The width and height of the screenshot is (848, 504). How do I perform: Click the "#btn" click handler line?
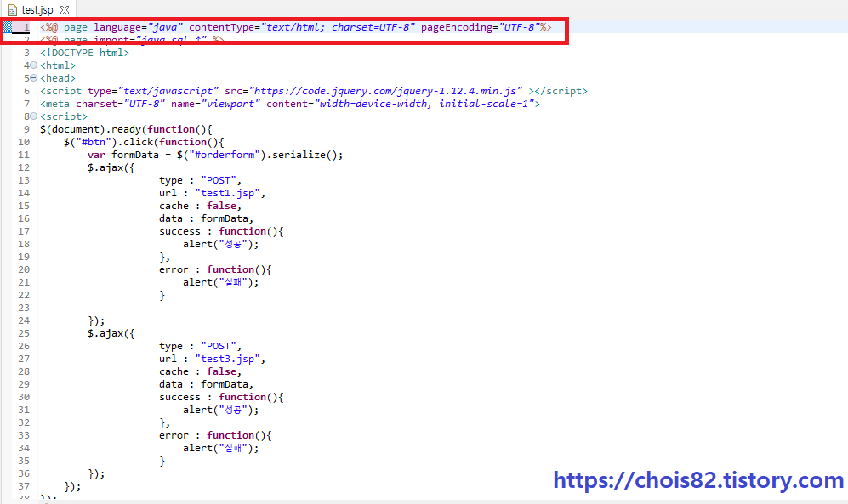[x=144, y=142]
